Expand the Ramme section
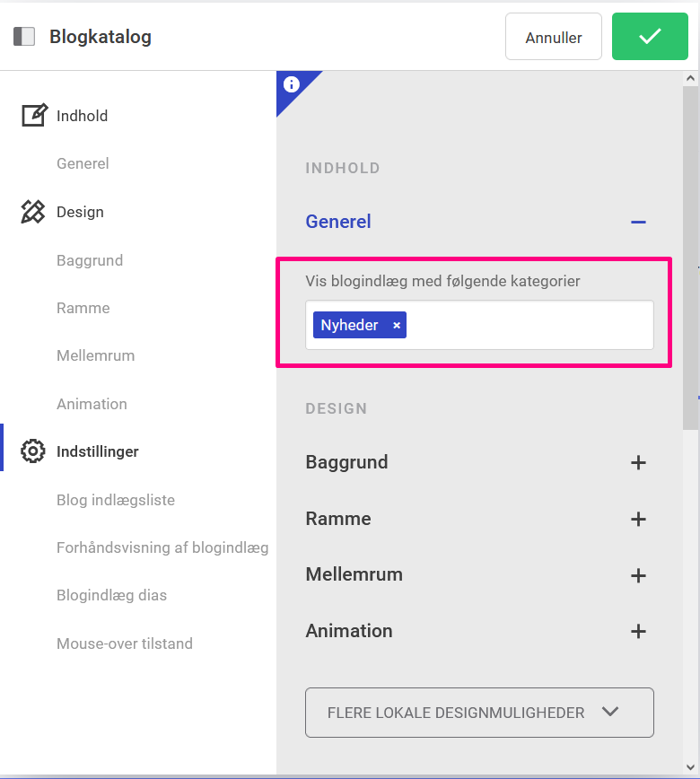The height and width of the screenshot is (779, 700). (638, 519)
